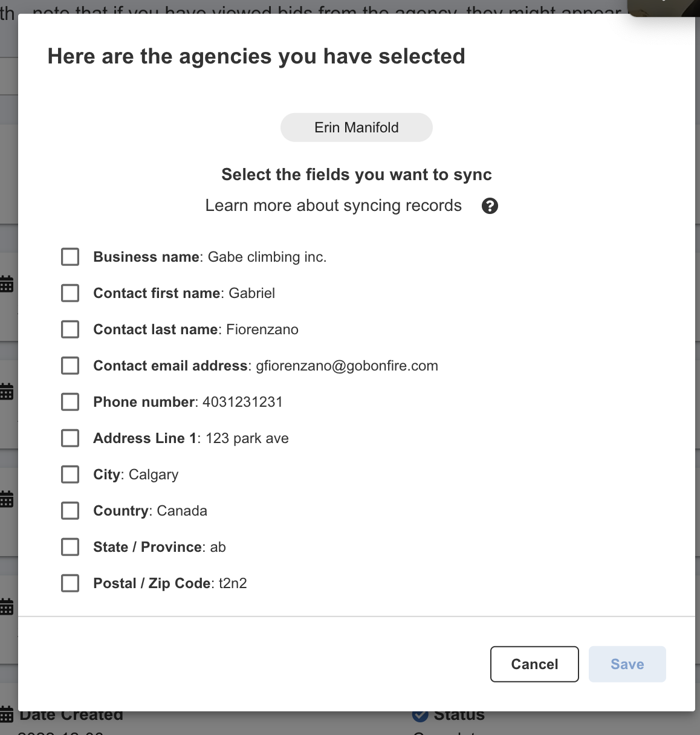Enable syncing the City field

70,474
